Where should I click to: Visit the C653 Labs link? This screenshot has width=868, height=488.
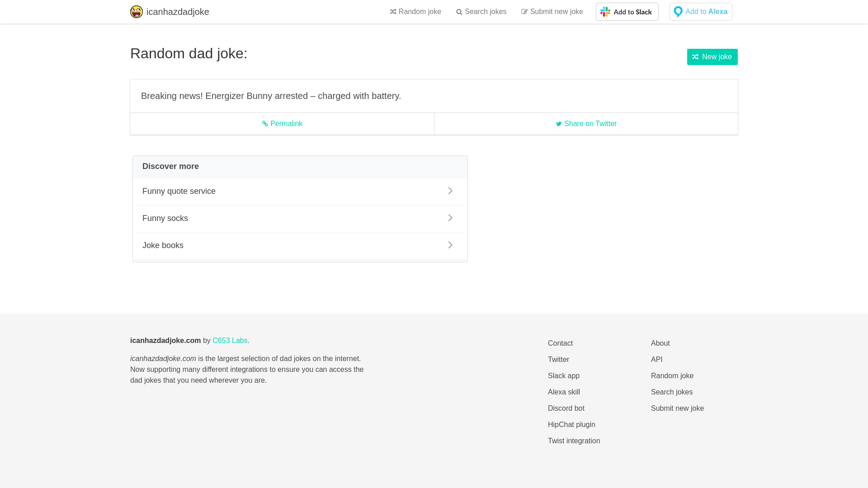pyautogui.click(x=230, y=341)
